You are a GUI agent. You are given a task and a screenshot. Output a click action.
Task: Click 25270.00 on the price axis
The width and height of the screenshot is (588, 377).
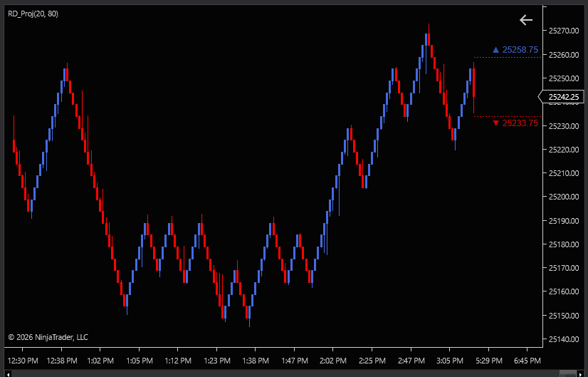(562, 31)
